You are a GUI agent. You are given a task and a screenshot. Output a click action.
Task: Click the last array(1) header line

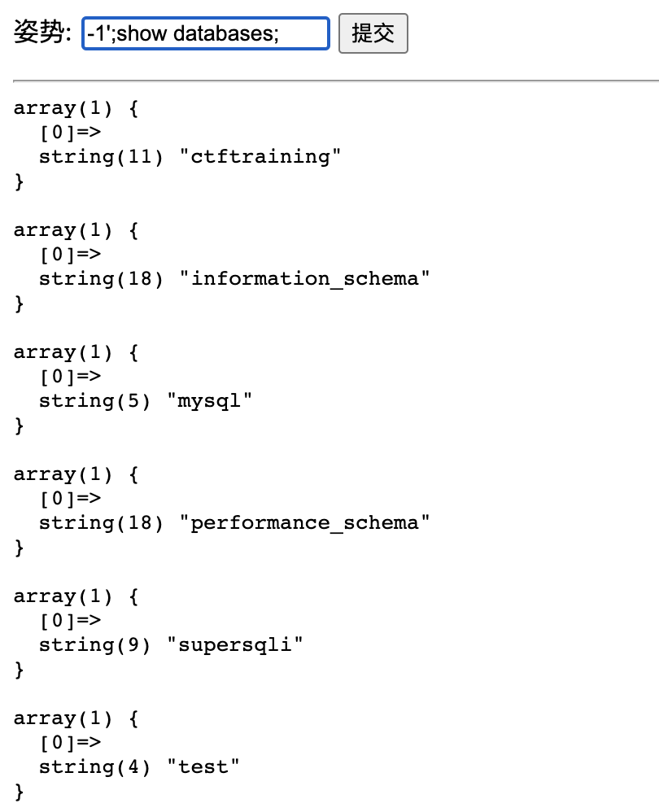[76, 718]
